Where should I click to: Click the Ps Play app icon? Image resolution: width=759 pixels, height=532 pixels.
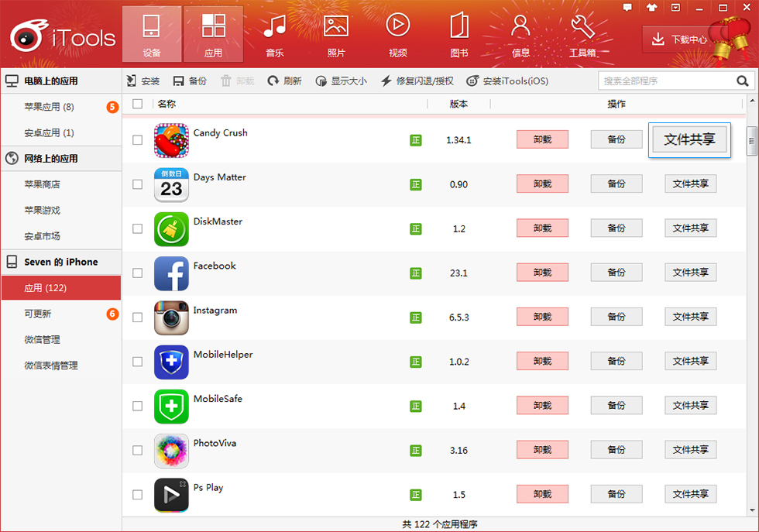point(171,495)
